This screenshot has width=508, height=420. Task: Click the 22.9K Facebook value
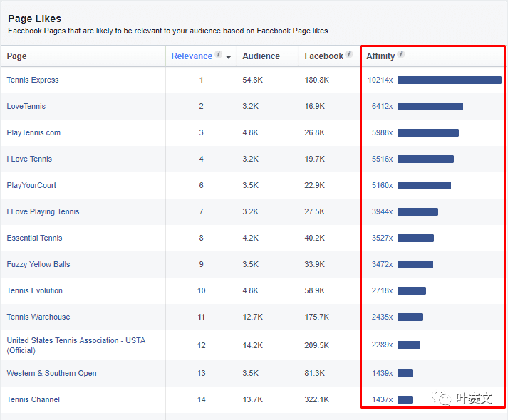tap(315, 185)
